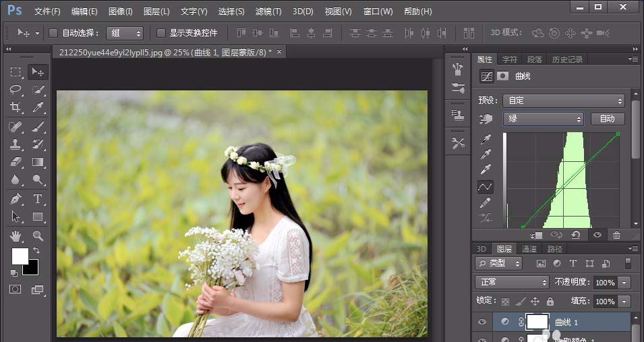Enable the Auto-Select checkbox
Viewport: 644px width, 342px height.
(53, 33)
